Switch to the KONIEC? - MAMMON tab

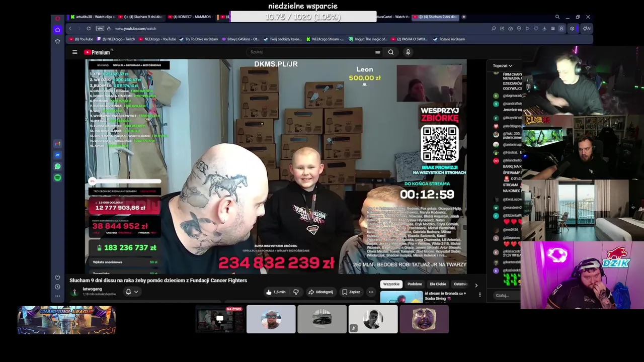click(x=190, y=17)
